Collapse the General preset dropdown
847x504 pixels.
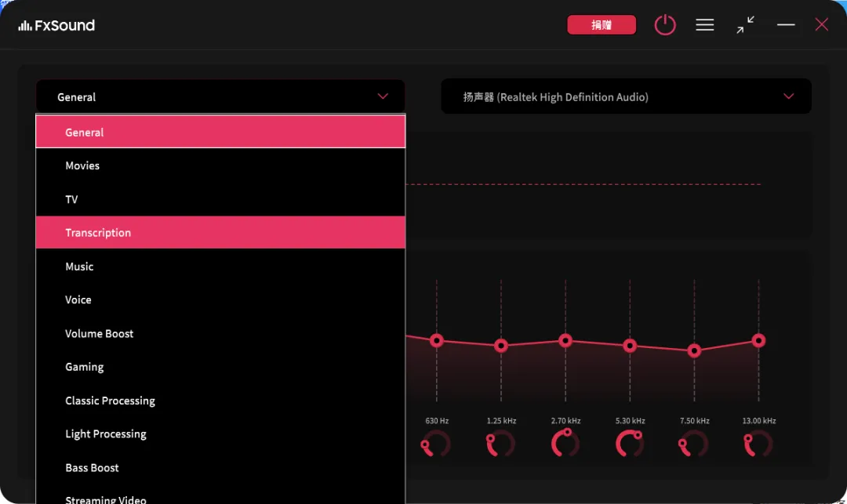[220, 97]
